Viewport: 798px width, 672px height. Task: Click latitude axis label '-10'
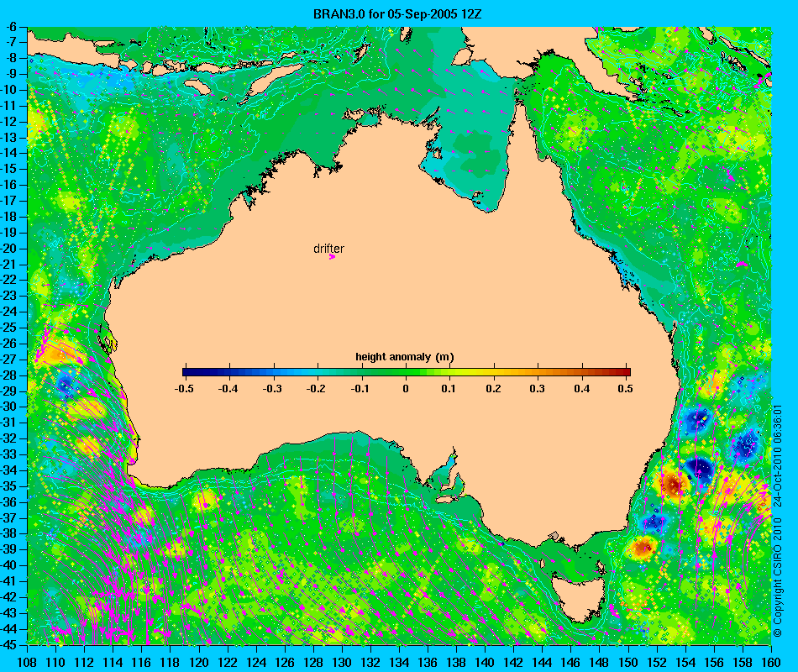(x=9, y=90)
